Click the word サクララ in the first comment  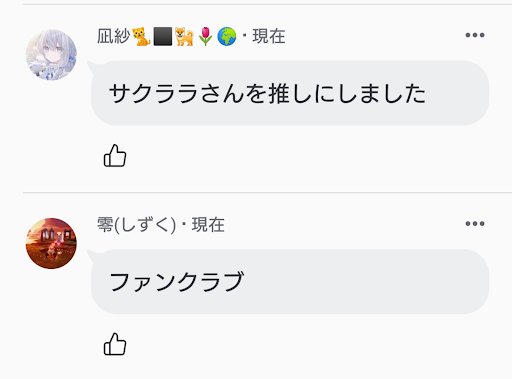(x=154, y=93)
